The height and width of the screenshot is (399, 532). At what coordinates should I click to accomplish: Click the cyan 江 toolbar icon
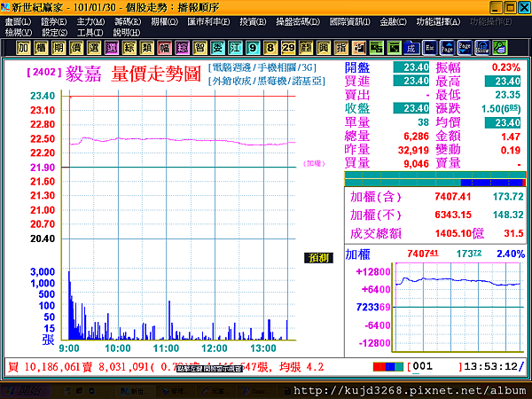[235, 48]
